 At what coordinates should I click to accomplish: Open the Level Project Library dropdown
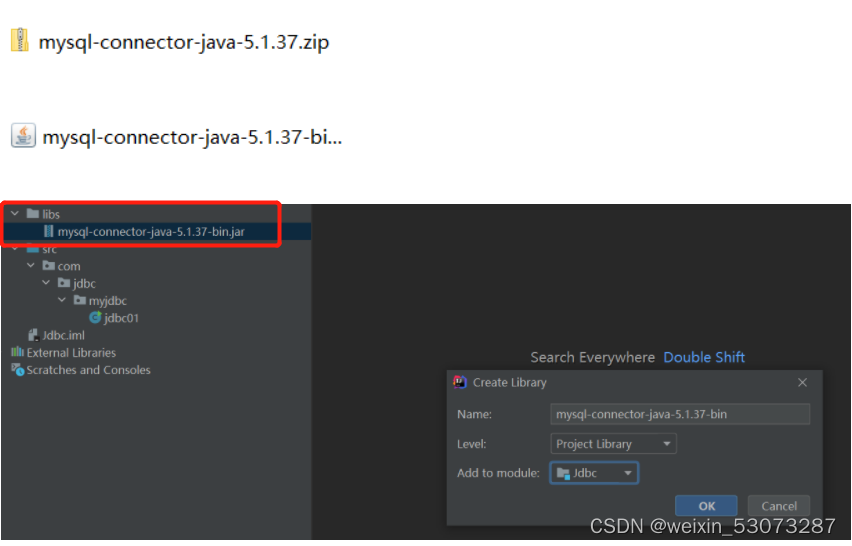coord(613,444)
